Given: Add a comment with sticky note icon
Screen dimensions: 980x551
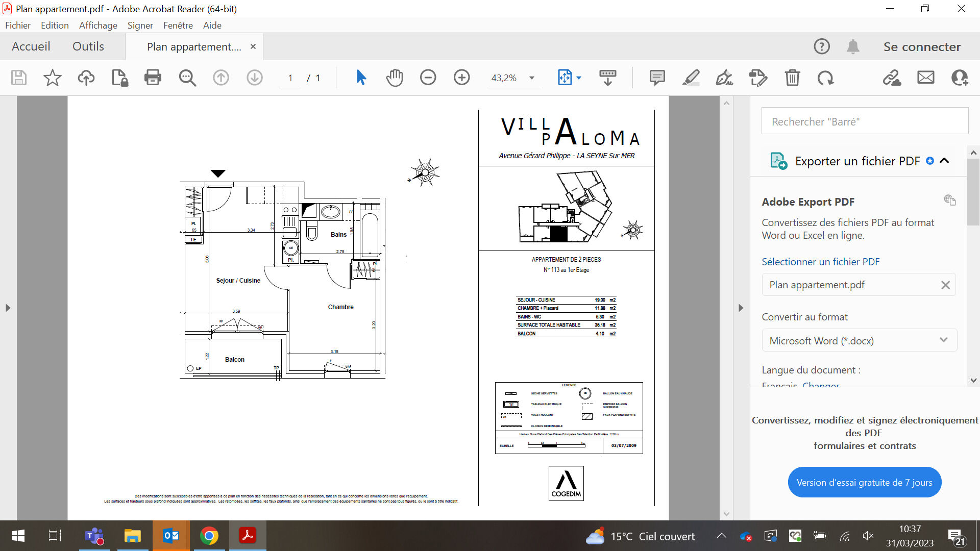Looking at the screenshot, I should 657,78.
